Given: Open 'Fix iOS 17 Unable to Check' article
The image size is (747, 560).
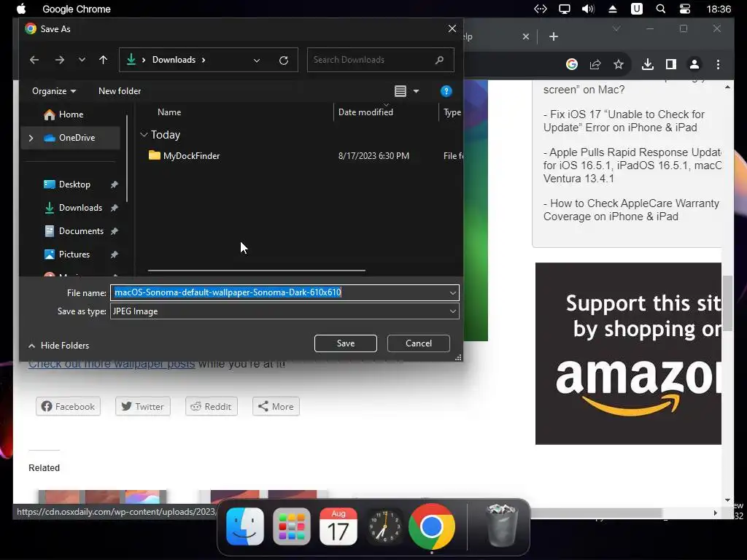Looking at the screenshot, I should tap(624, 121).
